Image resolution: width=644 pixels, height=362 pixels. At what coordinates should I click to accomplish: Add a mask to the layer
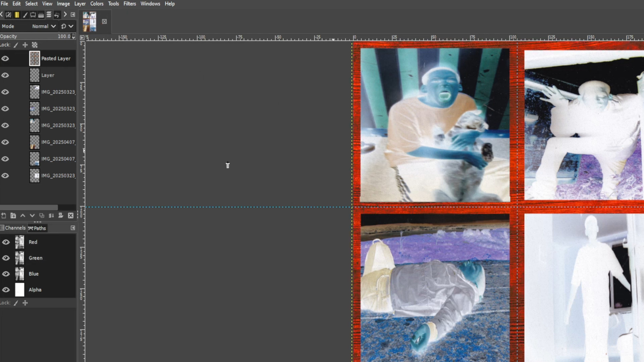pos(61,216)
